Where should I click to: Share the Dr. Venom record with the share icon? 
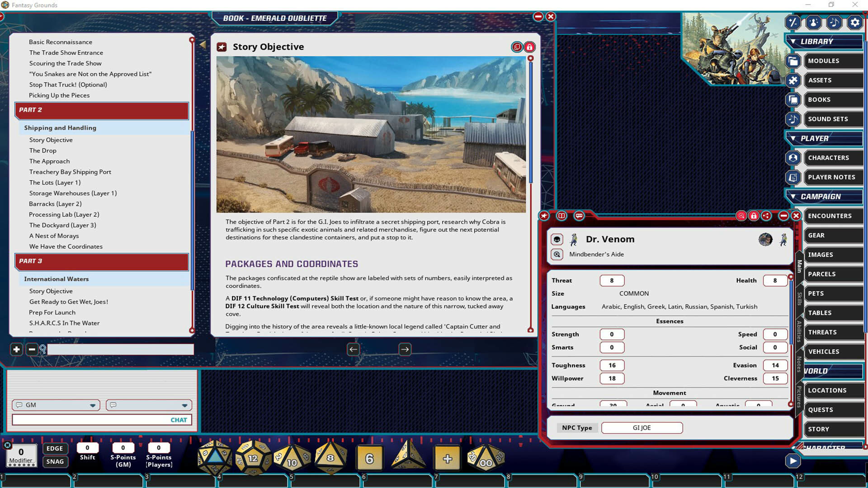pos(766,216)
